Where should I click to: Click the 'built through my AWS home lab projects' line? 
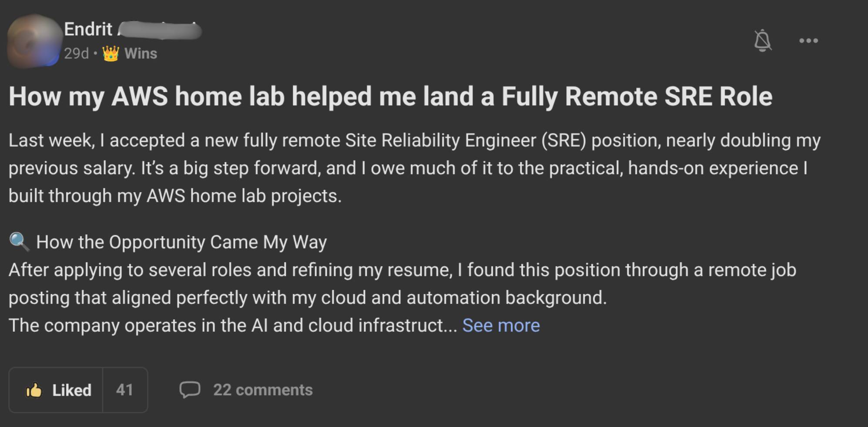coord(175,196)
